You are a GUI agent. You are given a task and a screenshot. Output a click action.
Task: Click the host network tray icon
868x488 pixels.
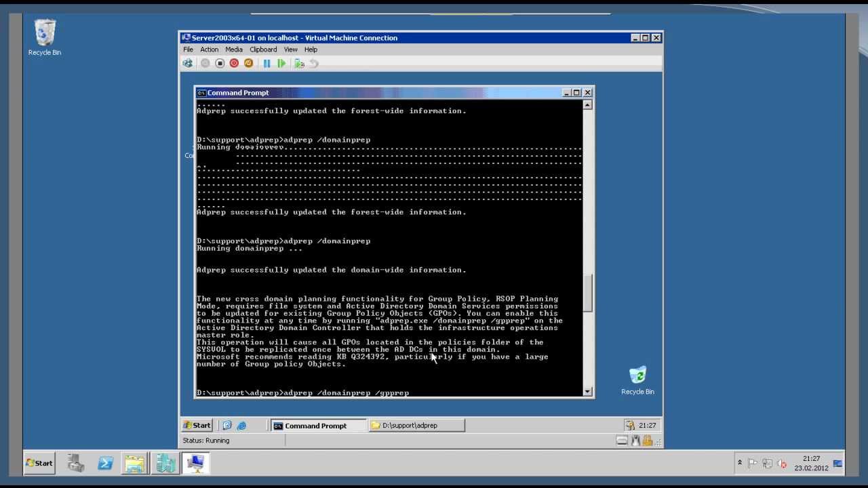(767, 464)
